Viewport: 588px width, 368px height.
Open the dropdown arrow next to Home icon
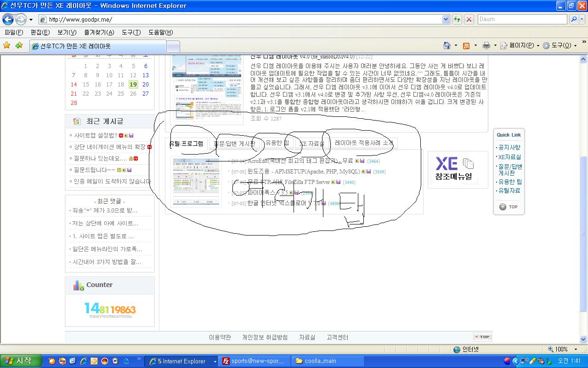click(x=456, y=46)
